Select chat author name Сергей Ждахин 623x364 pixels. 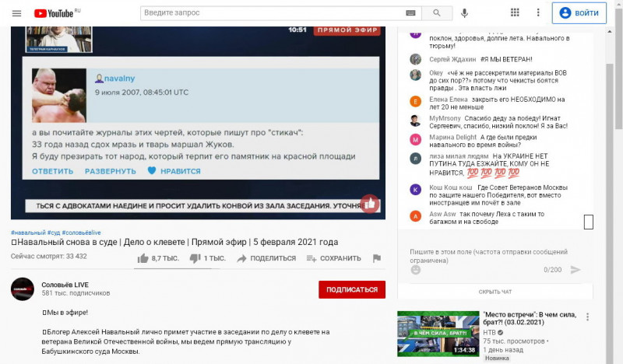point(452,60)
